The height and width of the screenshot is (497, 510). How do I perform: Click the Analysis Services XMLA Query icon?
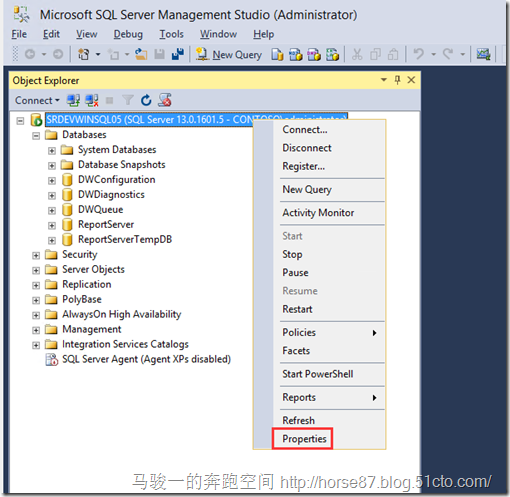(332, 54)
